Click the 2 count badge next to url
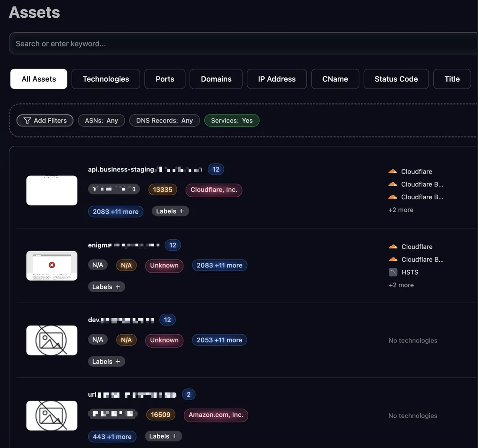This screenshot has width=478, height=448. click(189, 395)
